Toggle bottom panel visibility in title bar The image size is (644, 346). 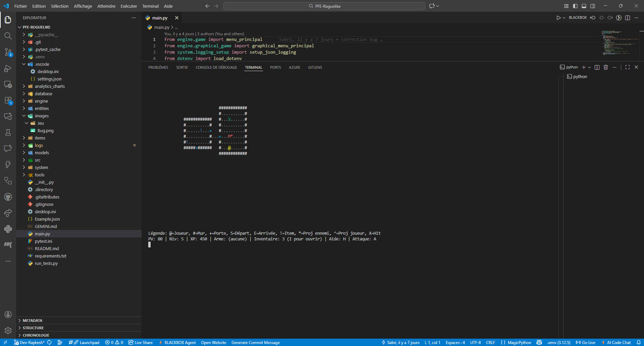tap(584, 6)
